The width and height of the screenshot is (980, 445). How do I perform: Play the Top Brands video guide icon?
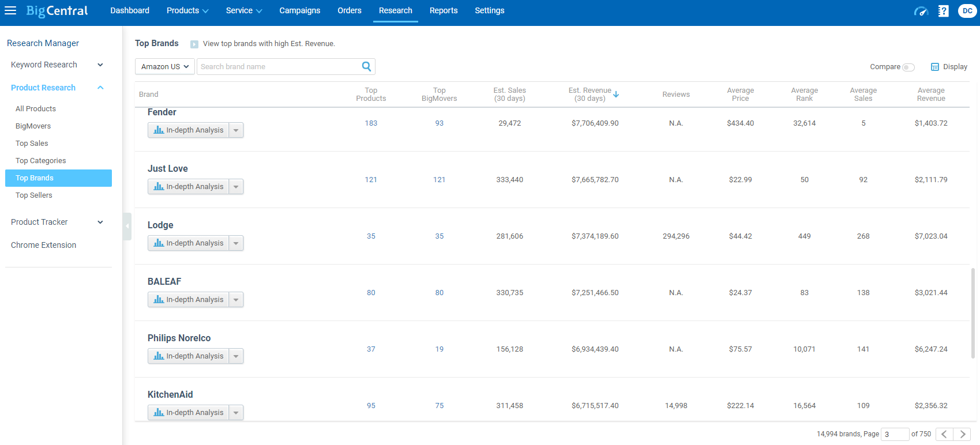194,44
